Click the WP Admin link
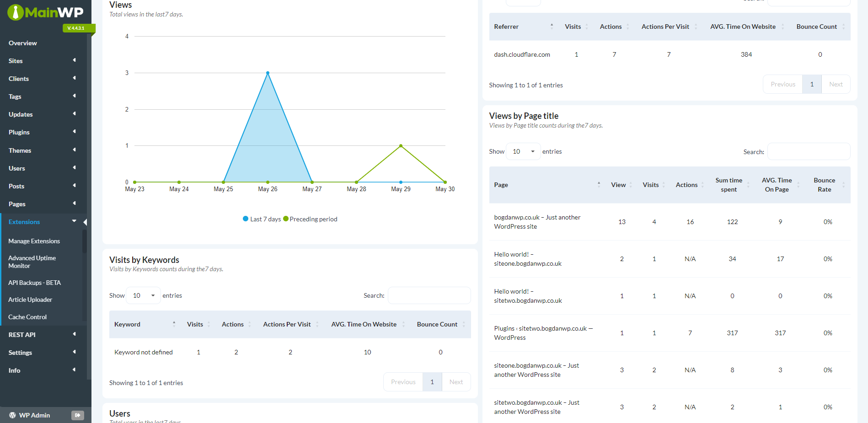The width and height of the screenshot is (868, 423). 35,415
